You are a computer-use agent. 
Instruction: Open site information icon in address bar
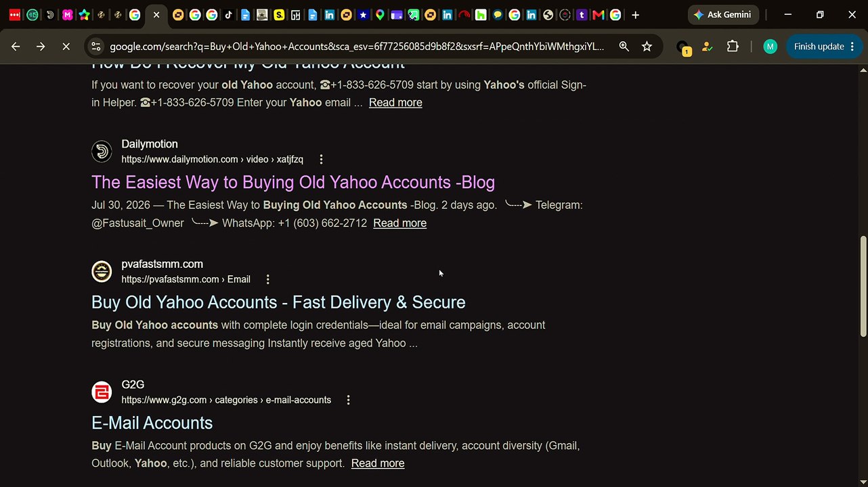(96, 47)
